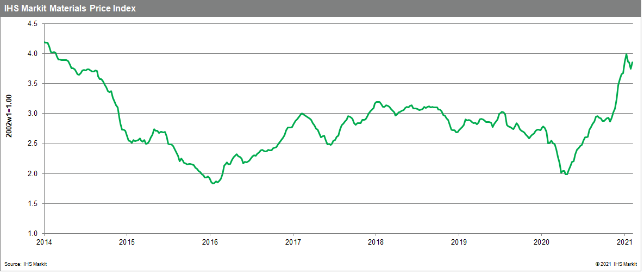The image size is (644, 274).
Task: Select the 2015 year label
Action: tap(127, 241)
